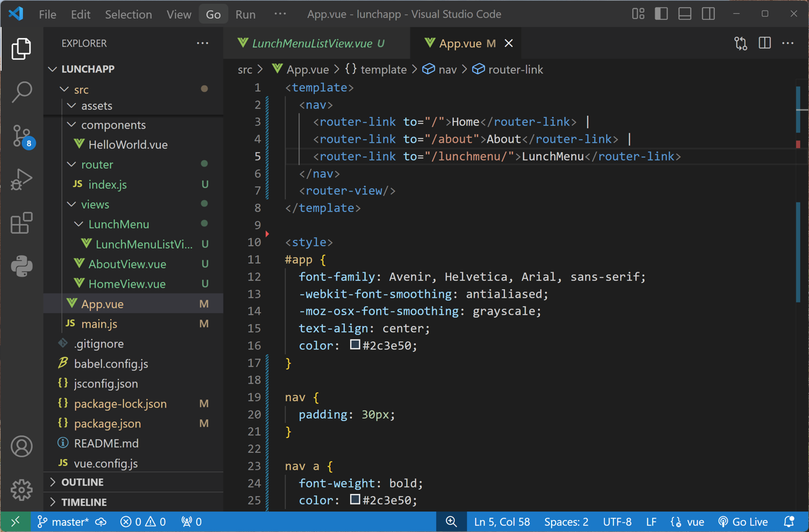Viewport: 809px width, 532px height.
Task: Open errors and warnings status indicator
Action: pos(143,522)
